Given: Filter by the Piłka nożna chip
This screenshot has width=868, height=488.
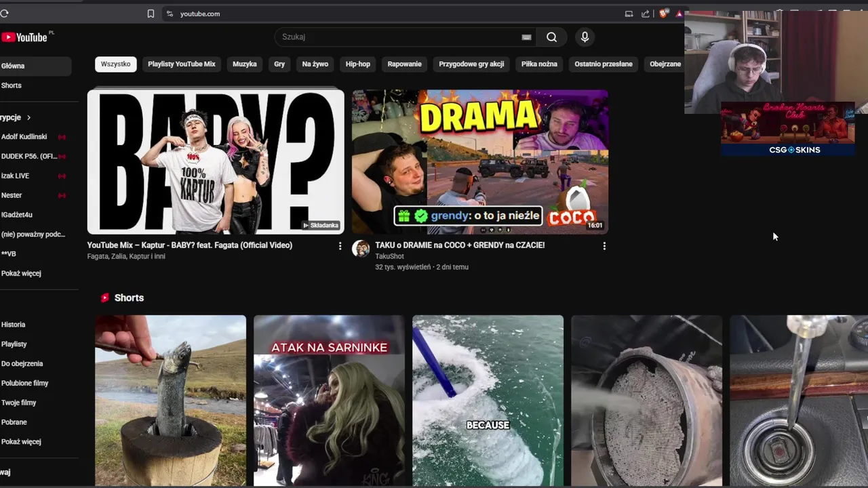Looking at the screenshot, I should [x=539, y=64].
